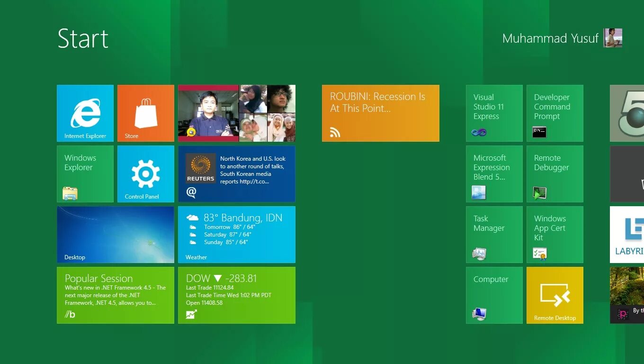This screenshot has height=364, width=644.
Task: Open the Reuters North Korea news tile
Action: (x=237, y=174)
